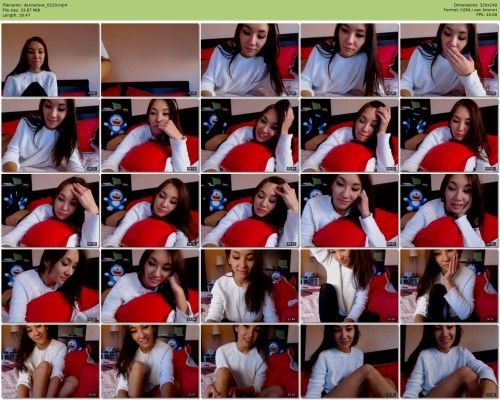Open thumbnail showing empty wall and headboard only
This screenshot has height=400, width=500.
click(x=150, y=60)
